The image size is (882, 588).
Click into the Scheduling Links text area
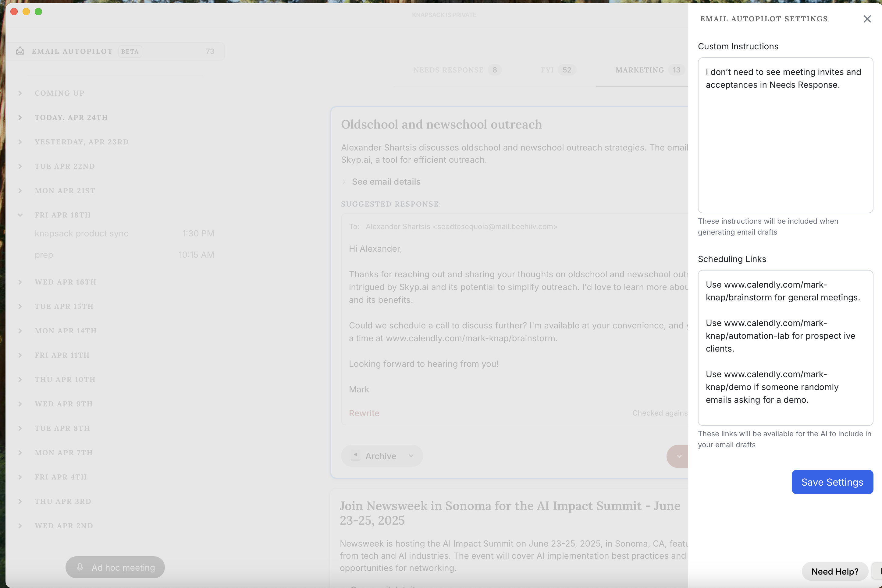point(785,348)
